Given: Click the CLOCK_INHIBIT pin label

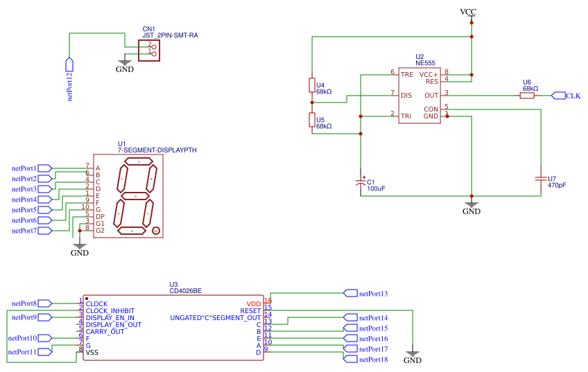Looking at the screenshot, I should 110,311.
